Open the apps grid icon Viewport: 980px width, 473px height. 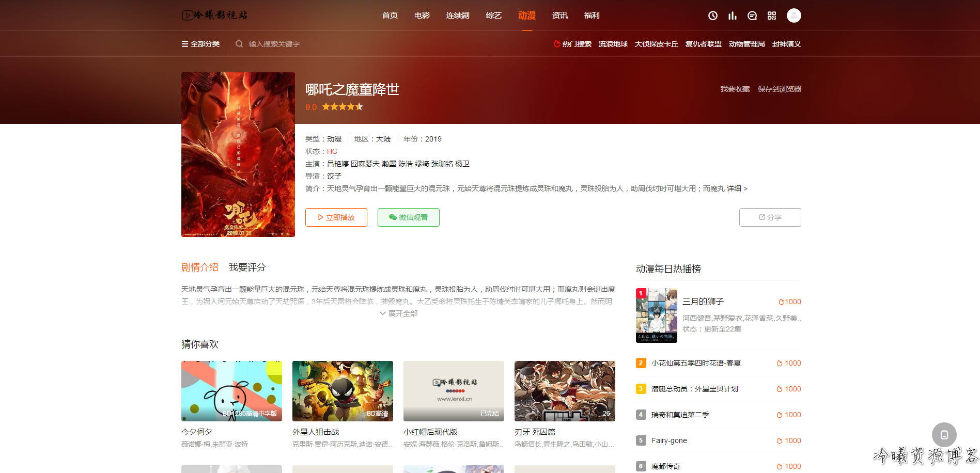(x=772, y=15)
